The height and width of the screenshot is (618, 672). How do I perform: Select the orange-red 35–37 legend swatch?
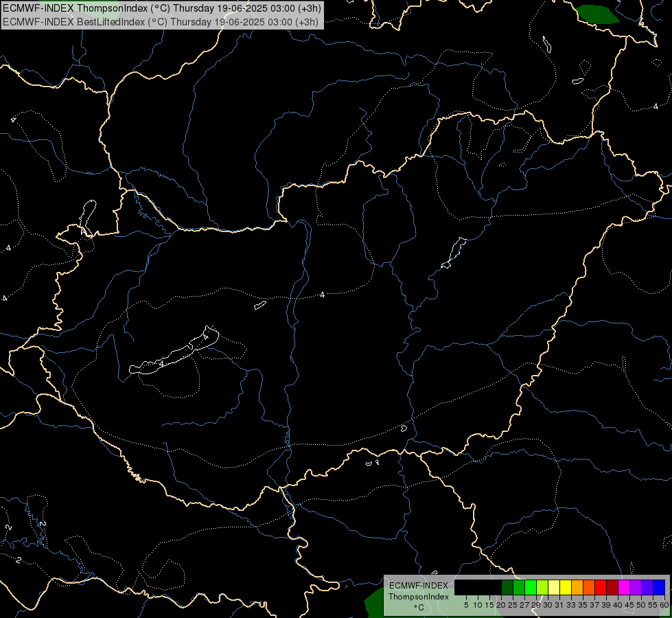pyautogui.click(x=589, y=588)
